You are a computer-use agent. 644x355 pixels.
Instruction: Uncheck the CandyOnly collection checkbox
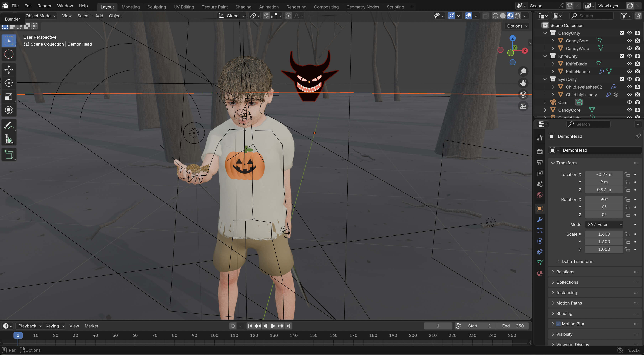point(622,33)
